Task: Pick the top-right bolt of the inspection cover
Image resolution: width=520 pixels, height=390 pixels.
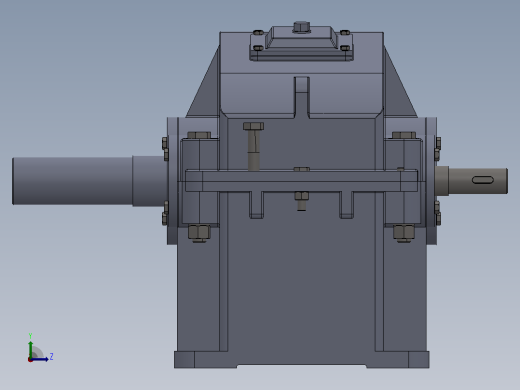Action: pyautogui.click(x=345, y=33)
